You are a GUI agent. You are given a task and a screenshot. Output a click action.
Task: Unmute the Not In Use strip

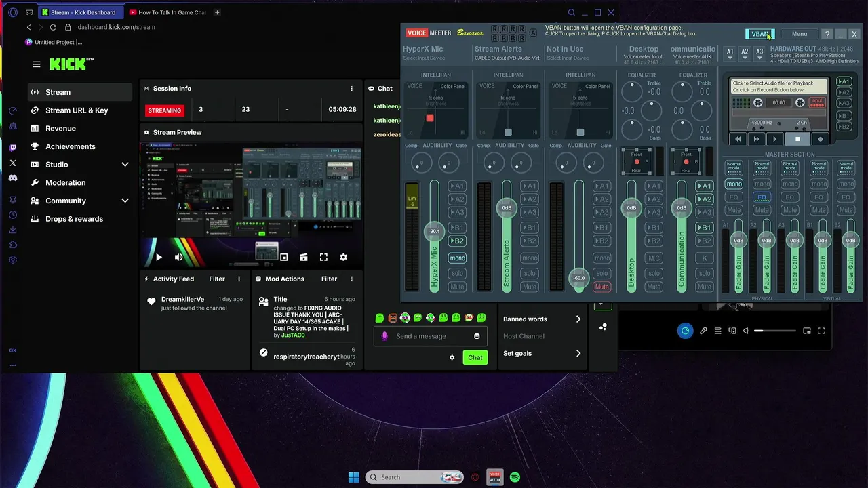pyautogui.click(x=601, y=287)
